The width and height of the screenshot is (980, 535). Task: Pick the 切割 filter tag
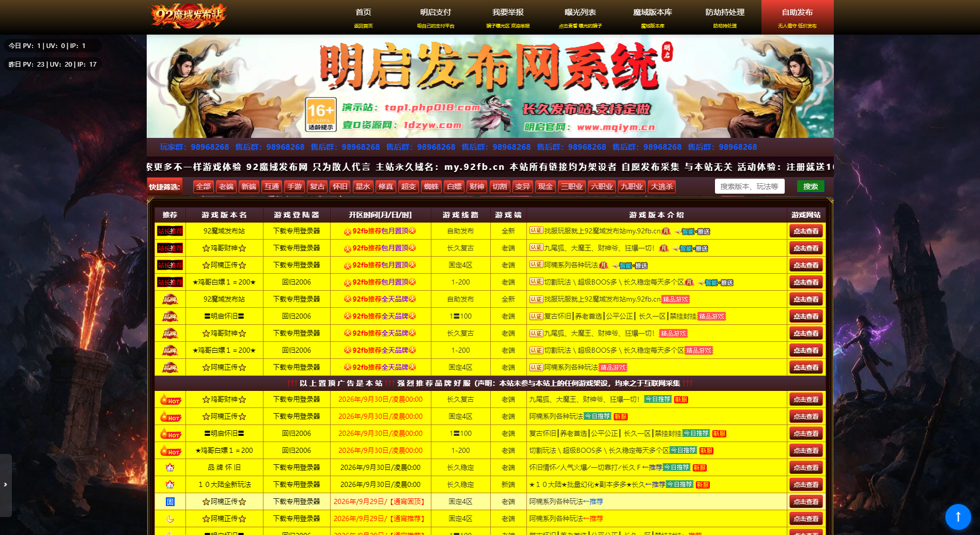[x=500, y=187]
